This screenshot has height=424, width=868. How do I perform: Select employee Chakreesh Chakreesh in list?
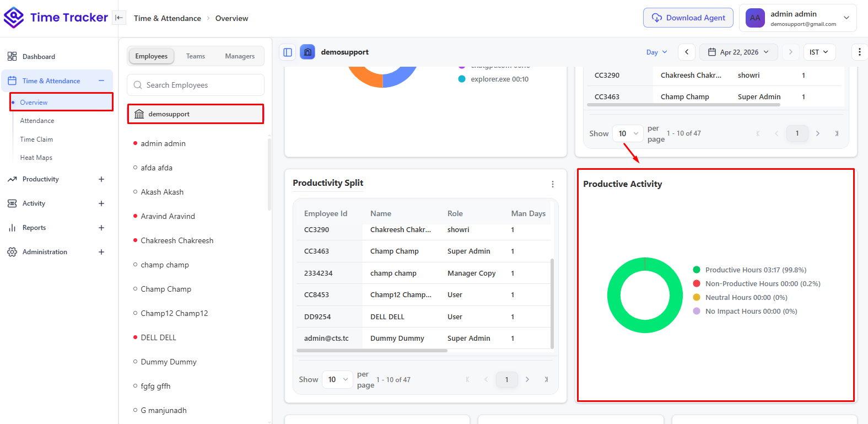pyautogui.click(x=177, y=240)
